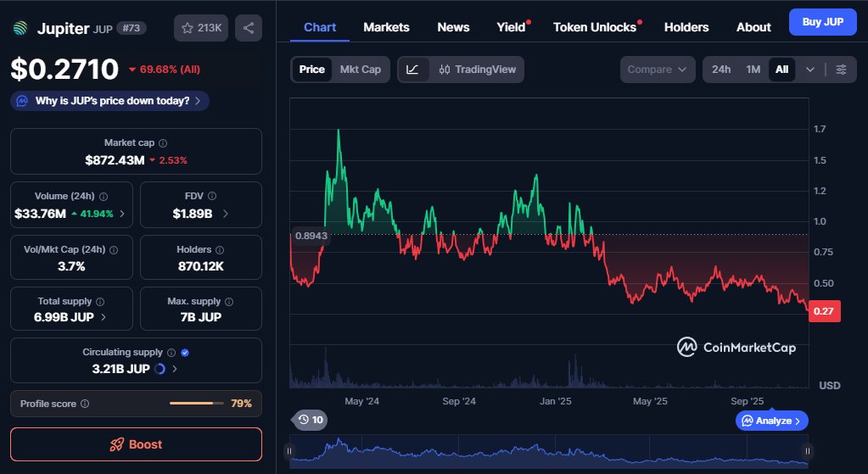The height and width of the screenshot is (474, 868).
Task: Open the Compare dropdown
Action: (x=657, y=70)
